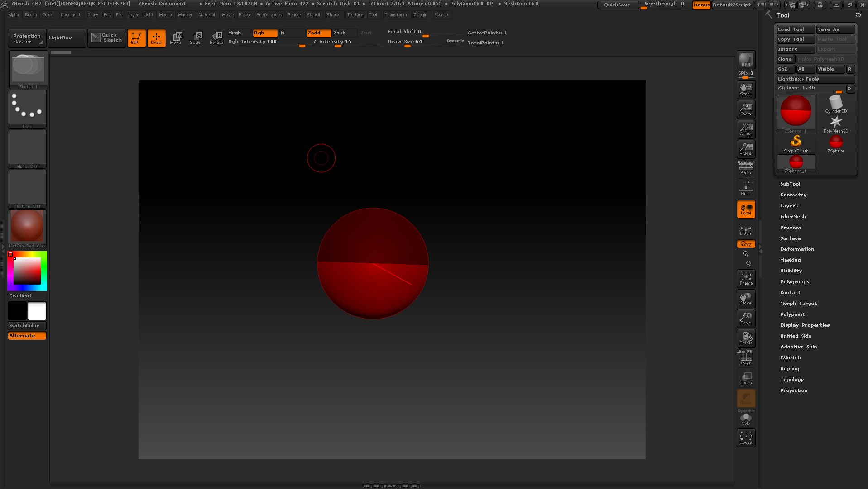Expand the SubTool subpalette

790,184
